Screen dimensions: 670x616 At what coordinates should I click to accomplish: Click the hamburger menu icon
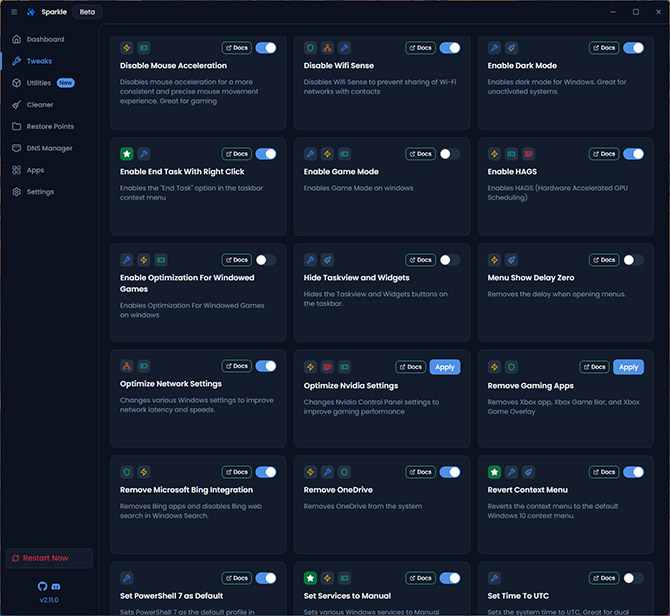(14, 12)
